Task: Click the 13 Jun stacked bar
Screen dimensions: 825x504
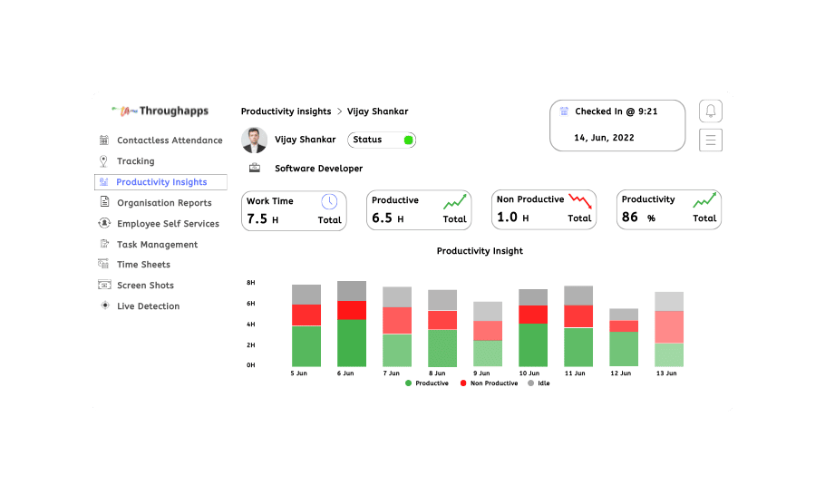Action: pyautogui.click(x=669, y=329)
